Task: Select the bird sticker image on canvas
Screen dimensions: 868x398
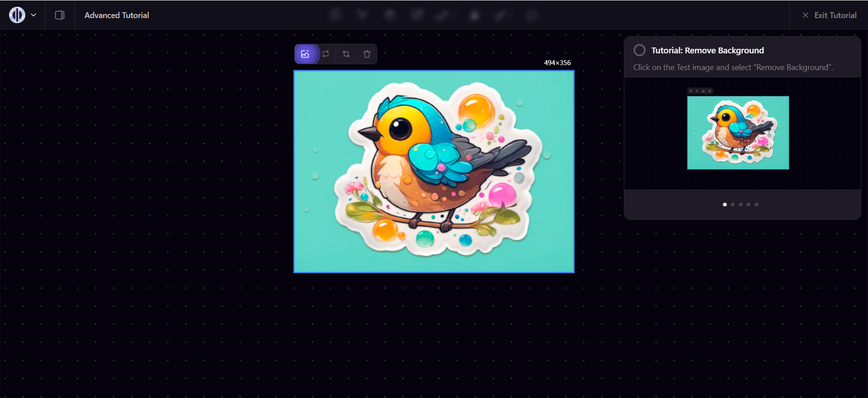Action: (x=434, y=172)
